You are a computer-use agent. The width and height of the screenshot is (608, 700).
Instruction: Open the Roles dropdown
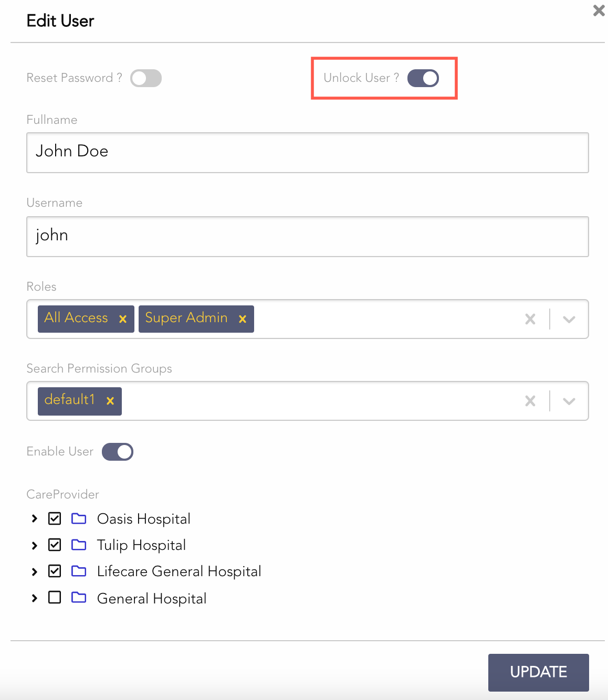tap(569, 319)
